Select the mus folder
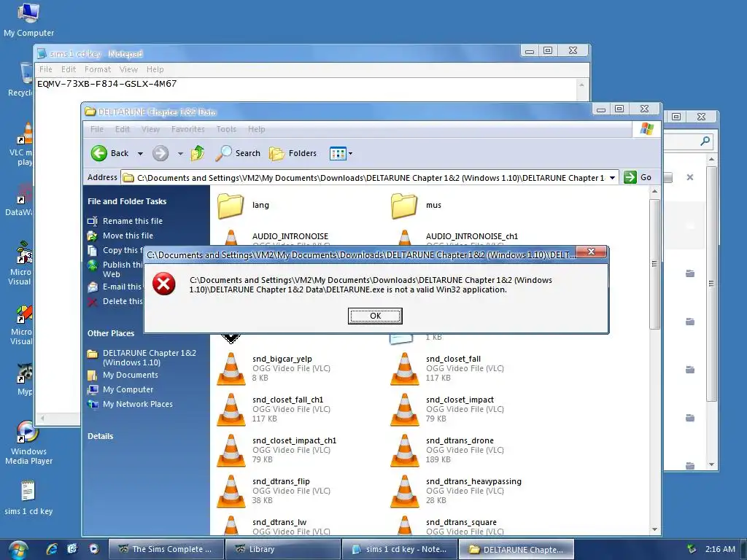The height and width of the screenshot is (560, 747). point(417,205)
